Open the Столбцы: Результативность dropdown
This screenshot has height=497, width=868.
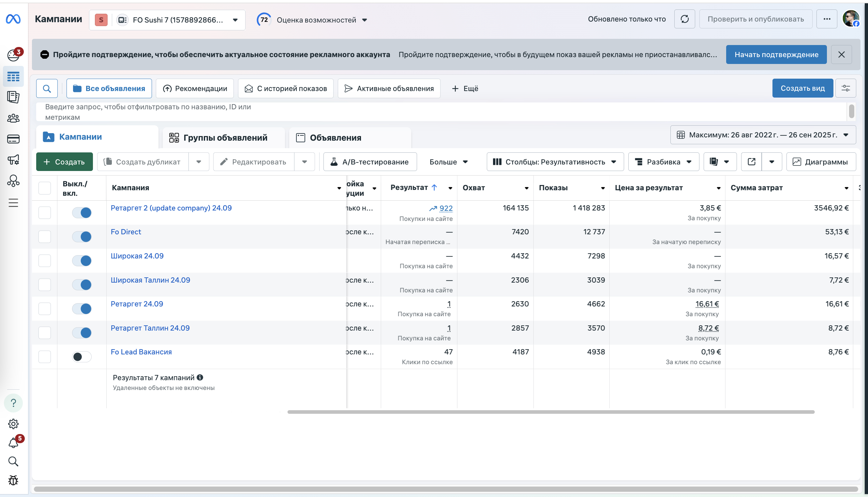555,162
